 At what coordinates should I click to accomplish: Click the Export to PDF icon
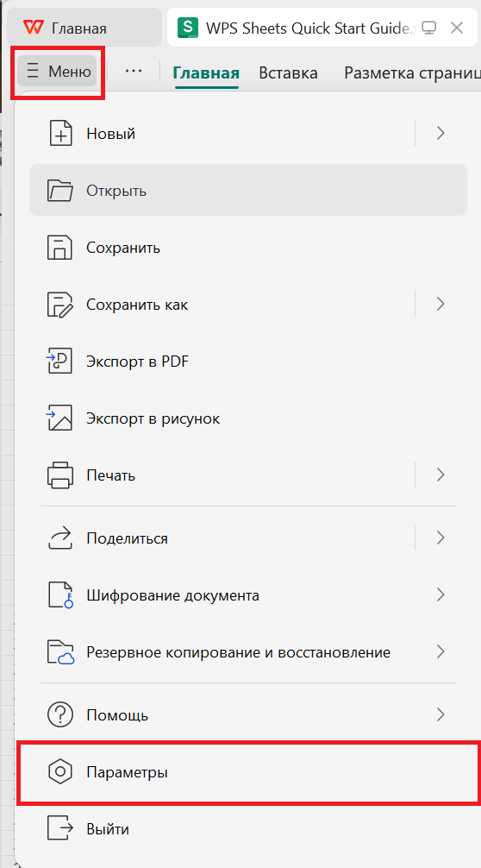[60, 362]
